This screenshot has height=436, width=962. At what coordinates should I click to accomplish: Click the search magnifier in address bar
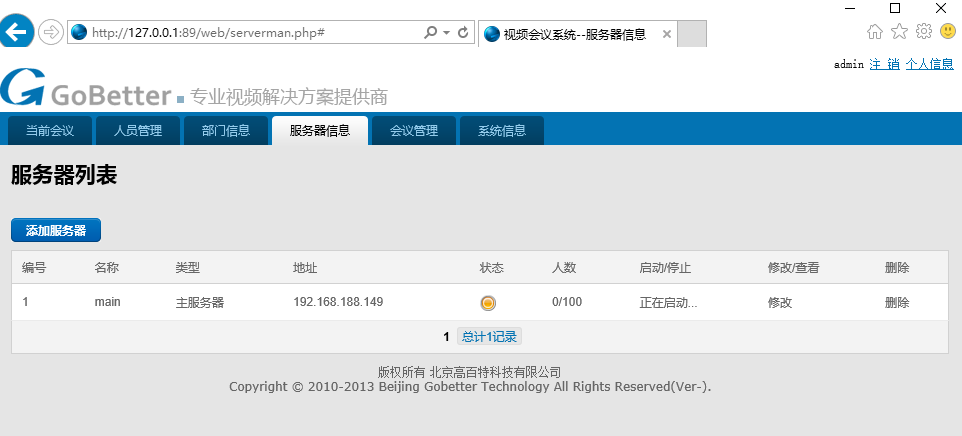pyautogui.click(x=430, y=32)
